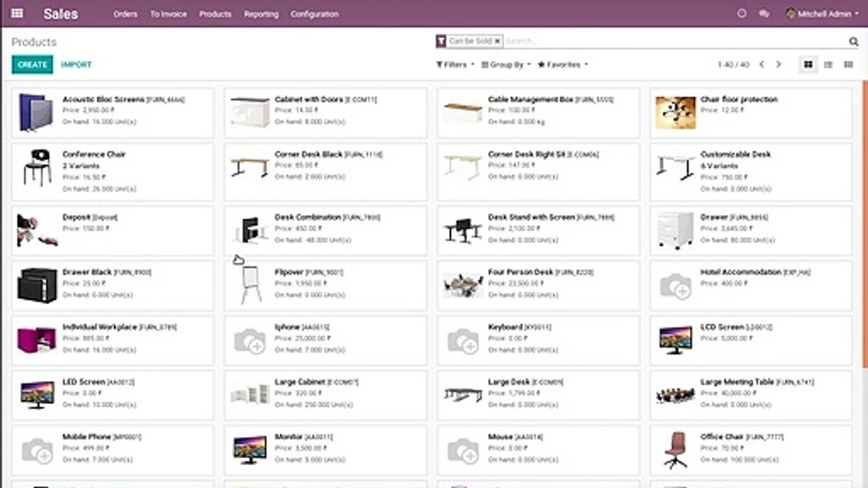Open the Cable Management Box thumbnail
Screen dimensions: 868x488
(x=462, y=113)
